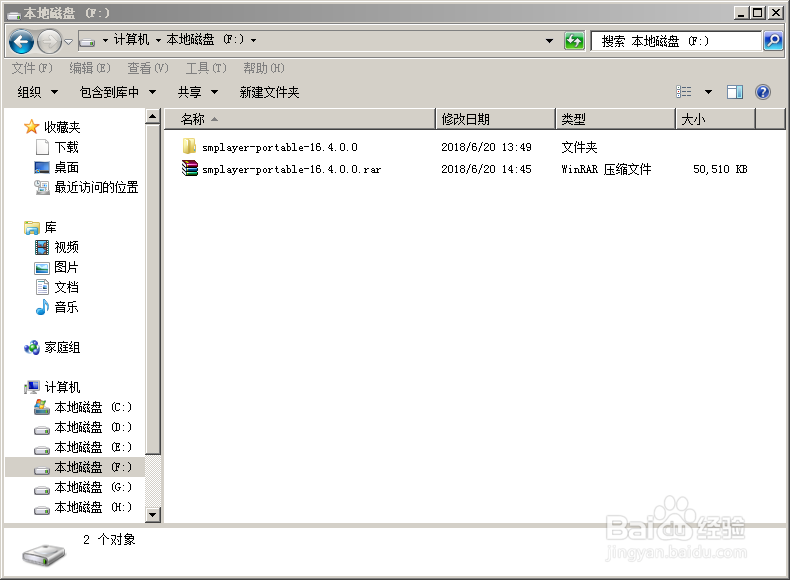Expand the 本地磁盘 (F:) breadcrumb arrow
Image resolution: width=790 pixels, height=580 pixels.
point(253,40)
